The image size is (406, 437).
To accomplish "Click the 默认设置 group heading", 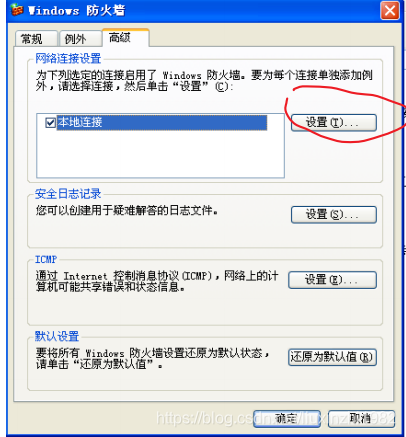I will click(x=57, y=336).
